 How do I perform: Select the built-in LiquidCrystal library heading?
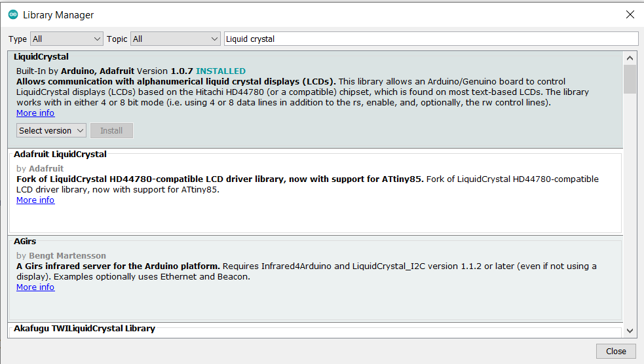coord(41,57)
